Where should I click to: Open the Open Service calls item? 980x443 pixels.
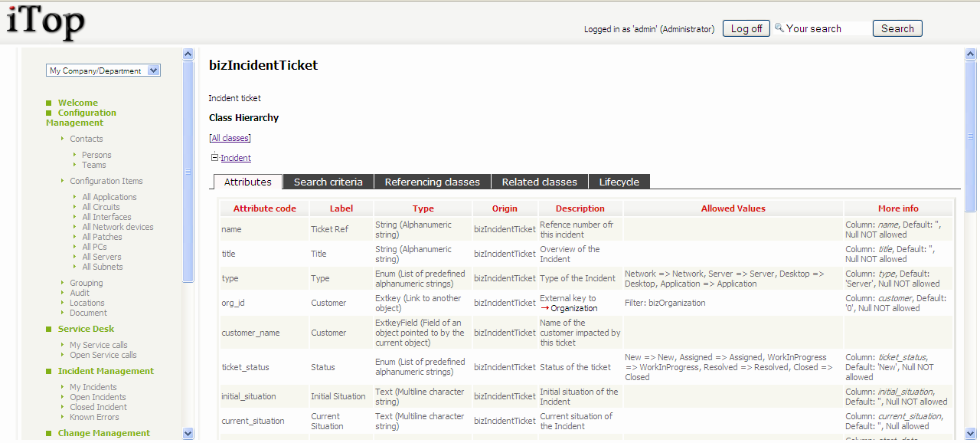click(x=103, y=355)
